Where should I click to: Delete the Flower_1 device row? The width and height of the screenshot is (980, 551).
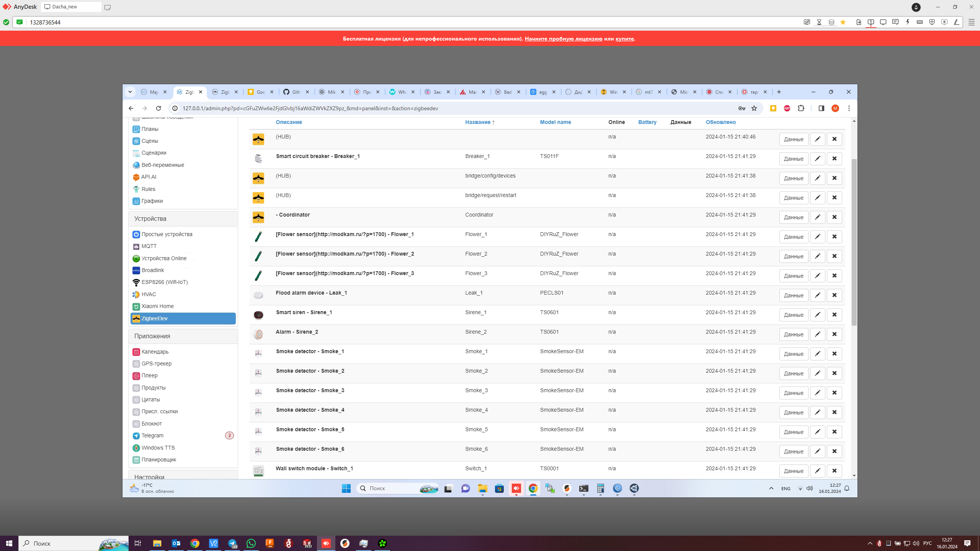tap(834, 237)
